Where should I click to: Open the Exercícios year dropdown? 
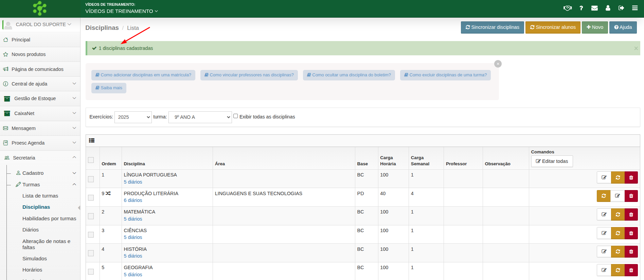133,117
